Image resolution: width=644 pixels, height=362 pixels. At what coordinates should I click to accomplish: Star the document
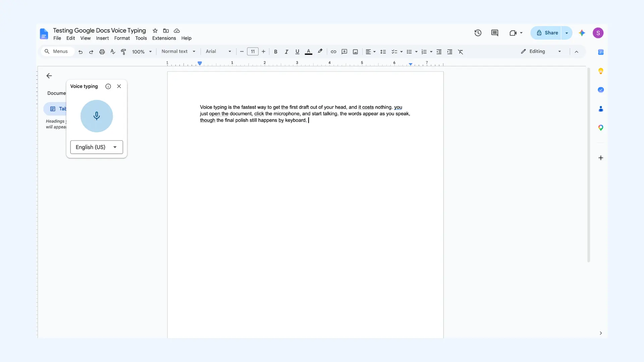pos(155,31)
